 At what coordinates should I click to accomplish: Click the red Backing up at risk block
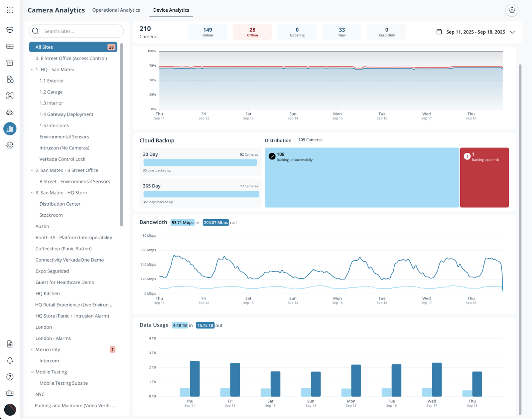[484, 178]
